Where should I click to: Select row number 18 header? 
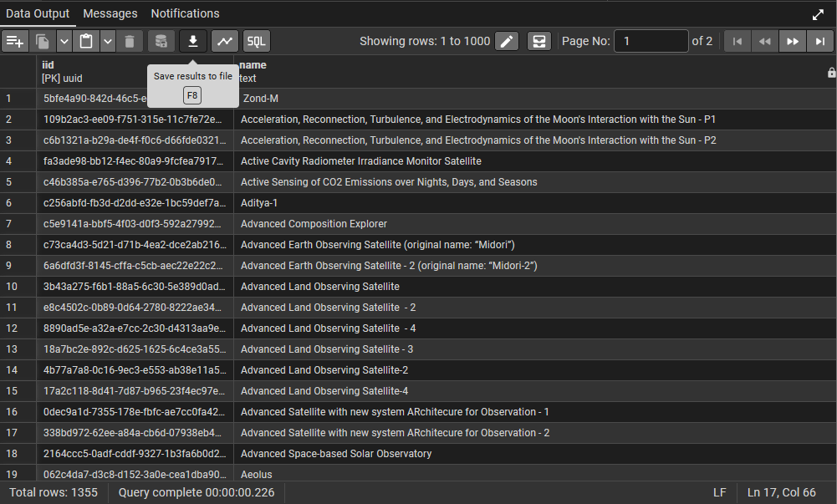(18, 453)
